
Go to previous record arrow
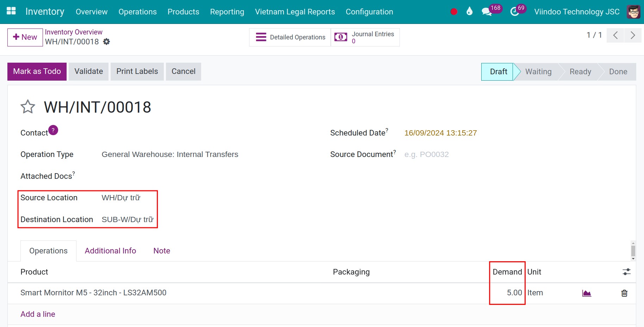click(615, 35)
